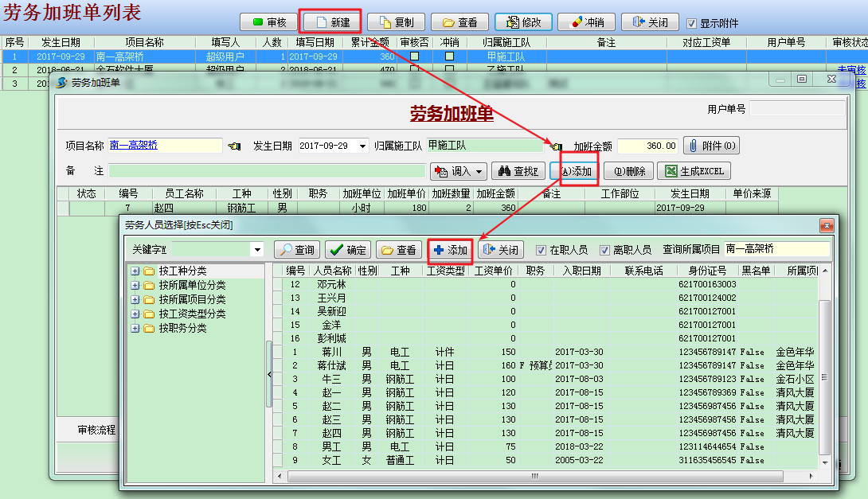This screenshot has width=868, height=499.
Task: Select personnel row 邓元林
Action: pyautogui.click(x=545, y=284)
